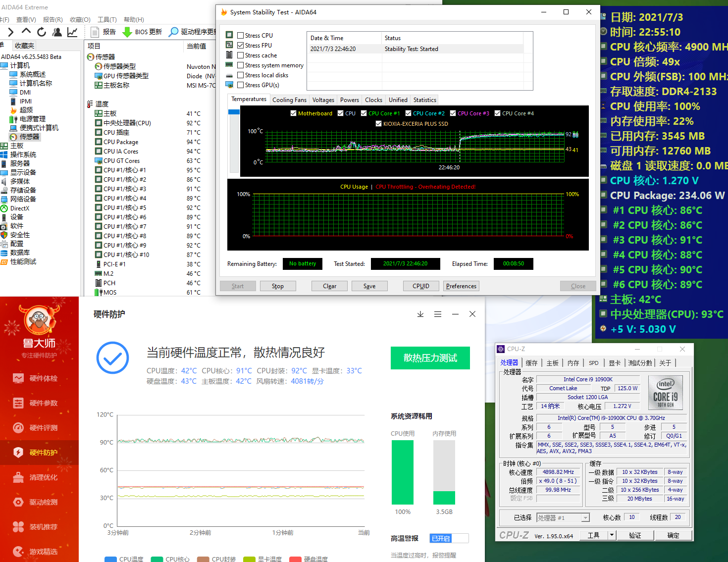Click the 确定 button in CPU-Z
Viewport: 728px width, 562px height.
pyautogui.click(x=673, y=535)
